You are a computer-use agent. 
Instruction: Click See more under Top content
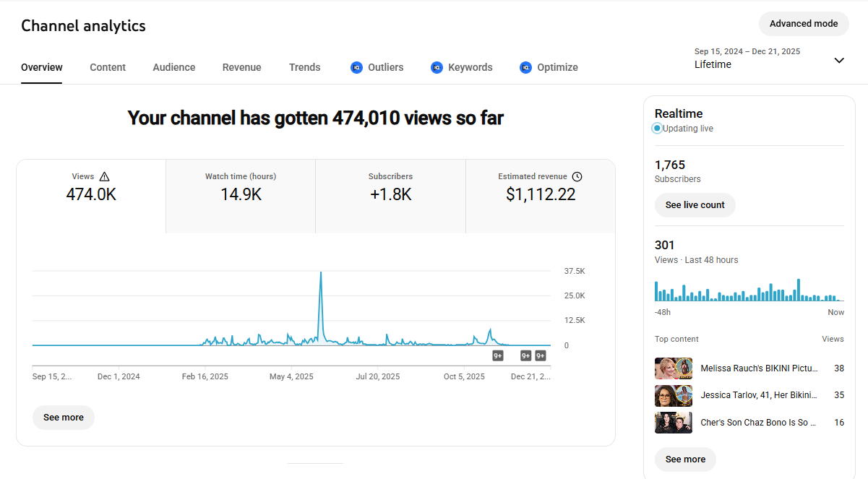(685, 459)
